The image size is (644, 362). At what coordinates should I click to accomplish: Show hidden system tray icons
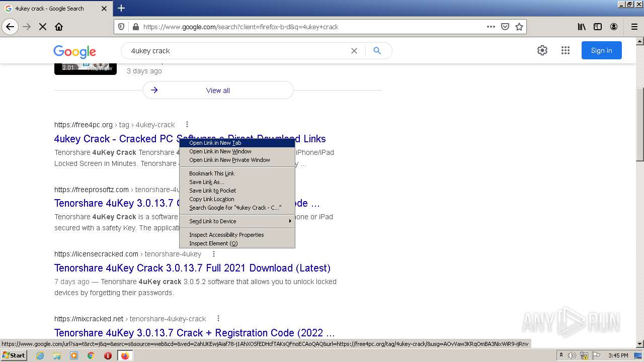click(561, 355)
